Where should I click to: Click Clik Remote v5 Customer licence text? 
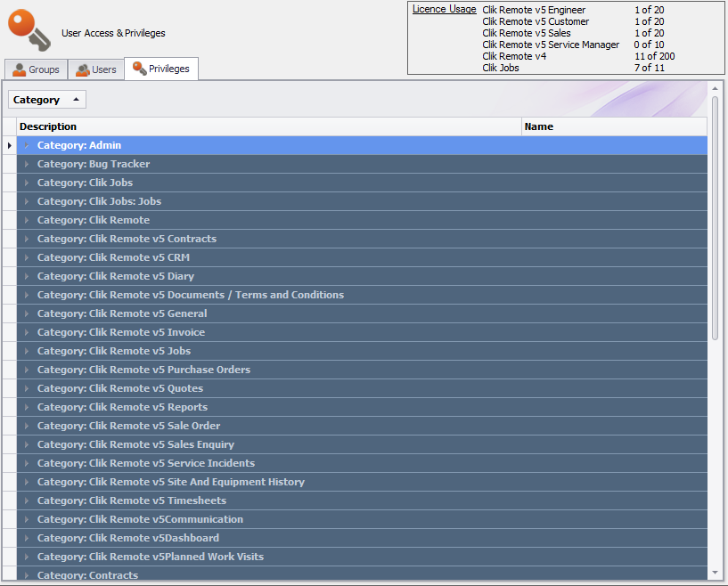click(536, 21)
